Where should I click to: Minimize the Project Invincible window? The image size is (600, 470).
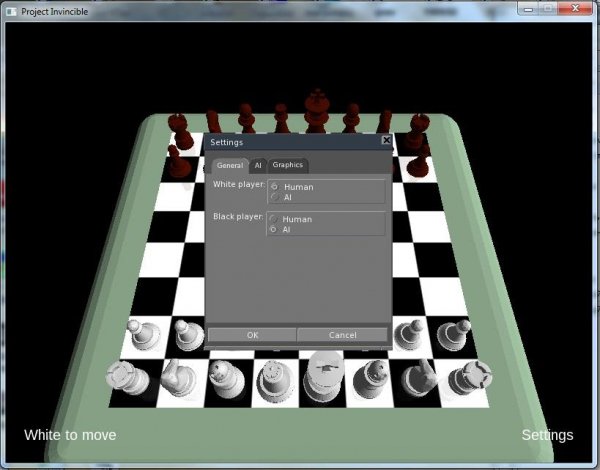click(528, 9)
